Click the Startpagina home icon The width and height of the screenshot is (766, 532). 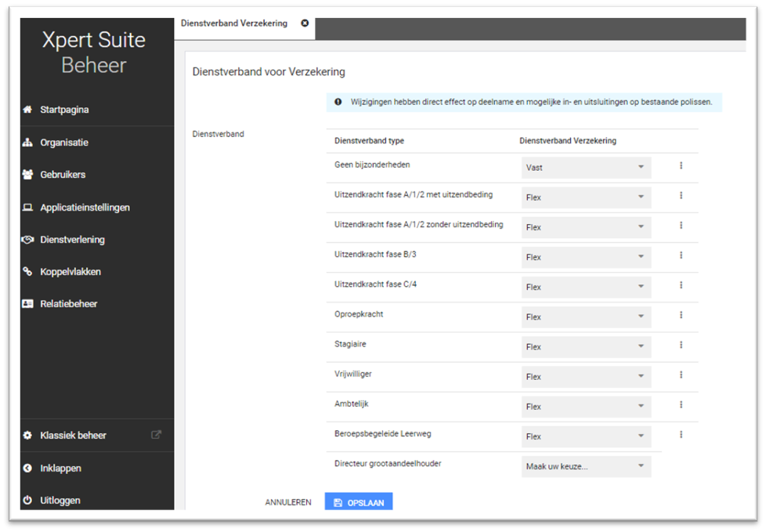tap(27, 110)
